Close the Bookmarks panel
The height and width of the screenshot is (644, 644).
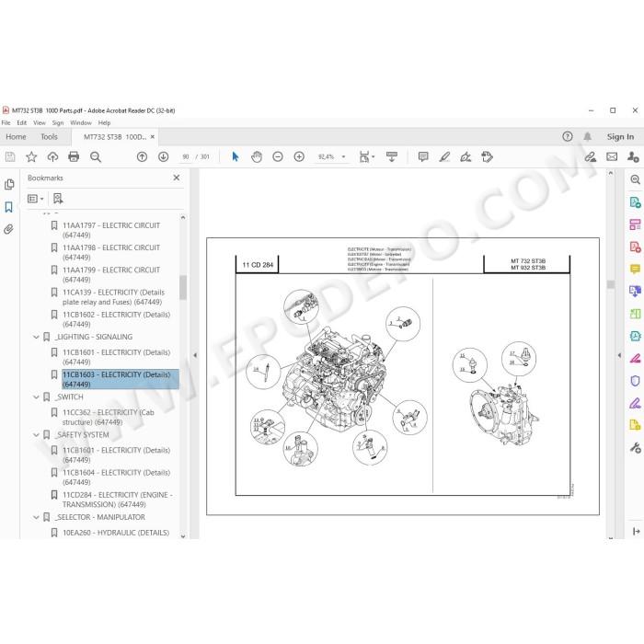177,178
